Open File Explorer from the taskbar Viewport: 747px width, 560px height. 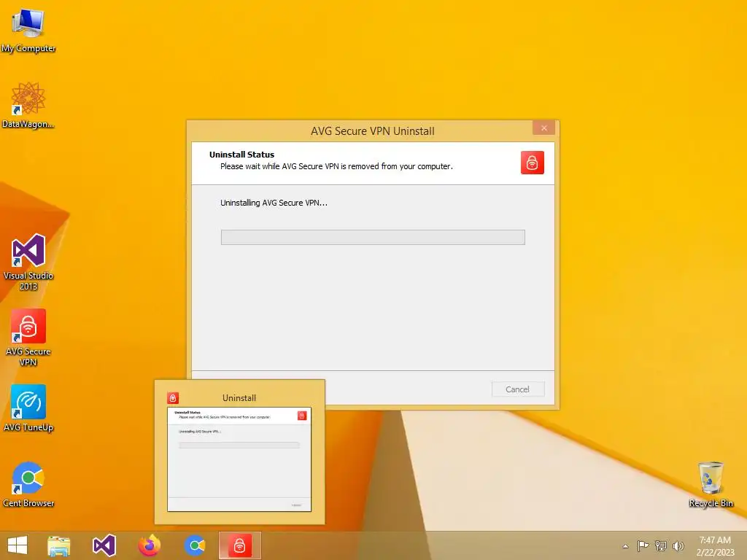click(x=59, y=545)
